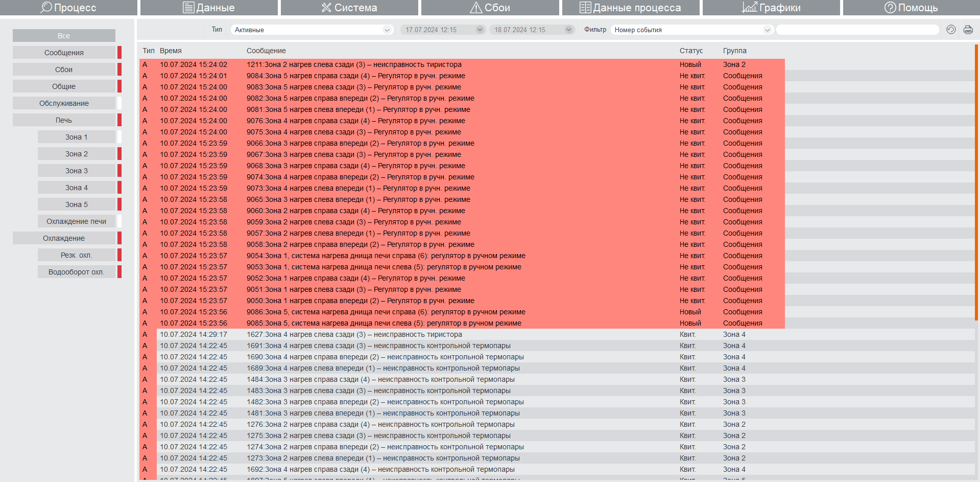Viewport: 980px width, 482px height.
Task: Switch to the Данные tab
Action: coord(209,7)
